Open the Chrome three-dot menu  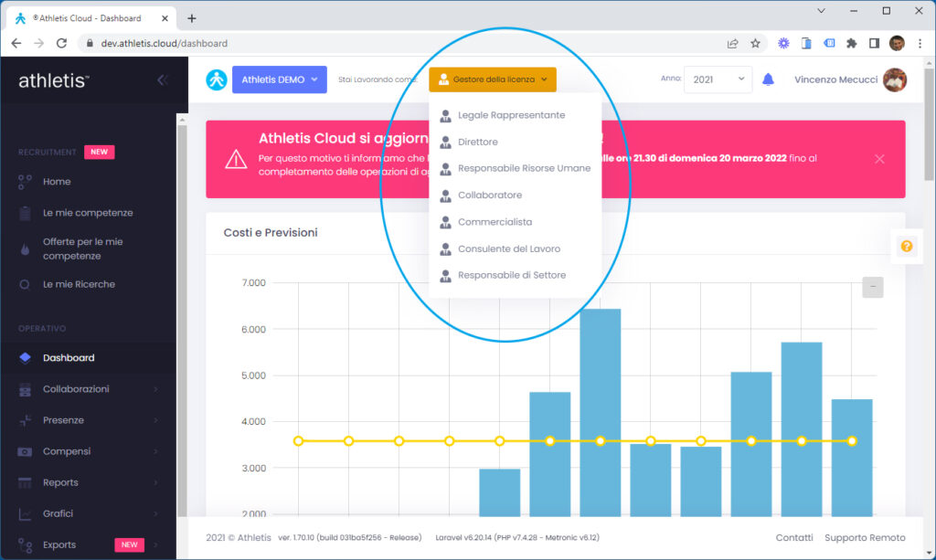tap(920, 43)
